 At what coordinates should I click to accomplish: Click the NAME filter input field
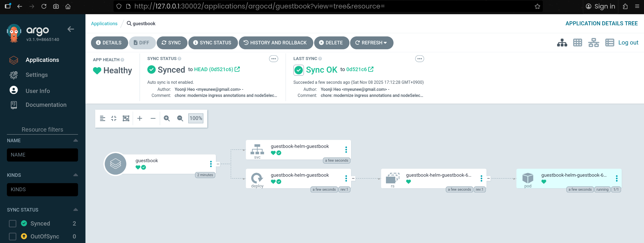click(42, 155)
